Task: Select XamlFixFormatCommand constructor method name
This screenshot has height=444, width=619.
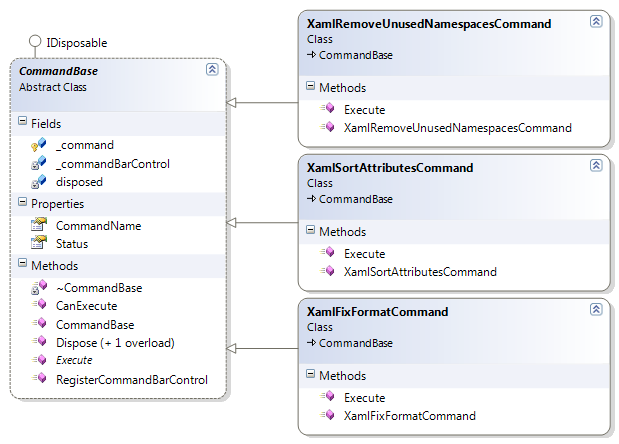Action: pos(410,416)
